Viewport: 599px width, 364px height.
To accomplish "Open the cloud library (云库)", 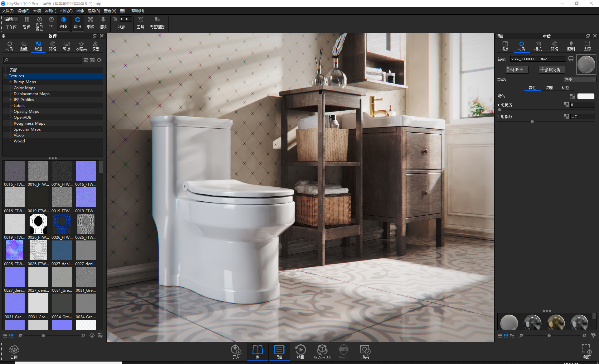I will pos(14,352).
